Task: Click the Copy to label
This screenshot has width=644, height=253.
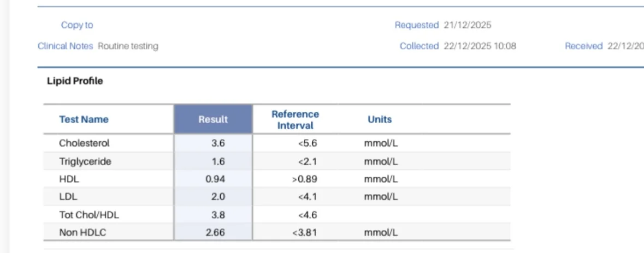Action: click(x=77, y=25)
